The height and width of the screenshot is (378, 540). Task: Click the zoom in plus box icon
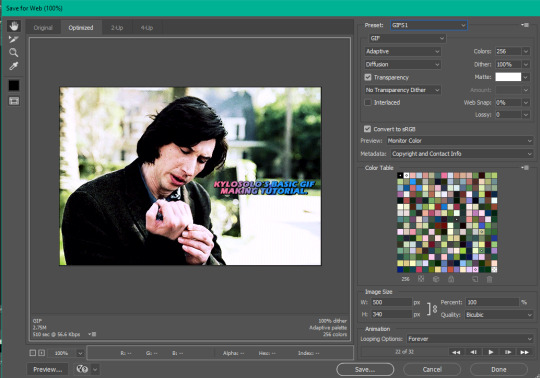pos(41,353)
